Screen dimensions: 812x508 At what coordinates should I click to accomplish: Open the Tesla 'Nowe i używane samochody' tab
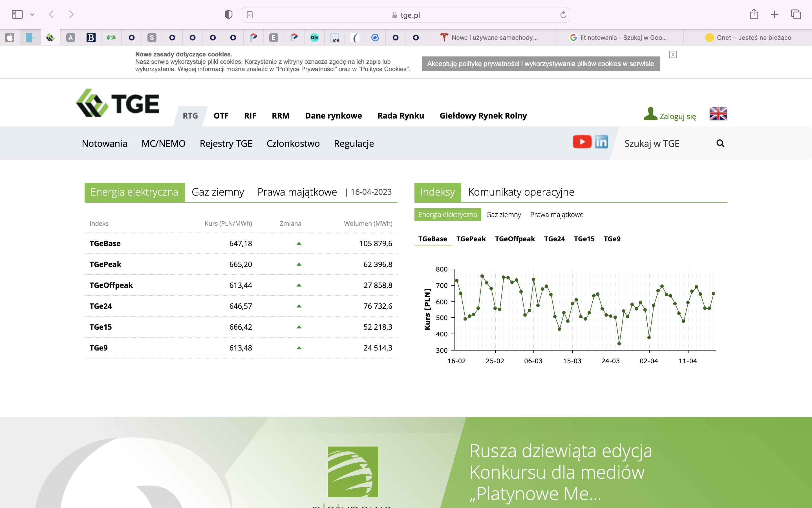(490, 38)
